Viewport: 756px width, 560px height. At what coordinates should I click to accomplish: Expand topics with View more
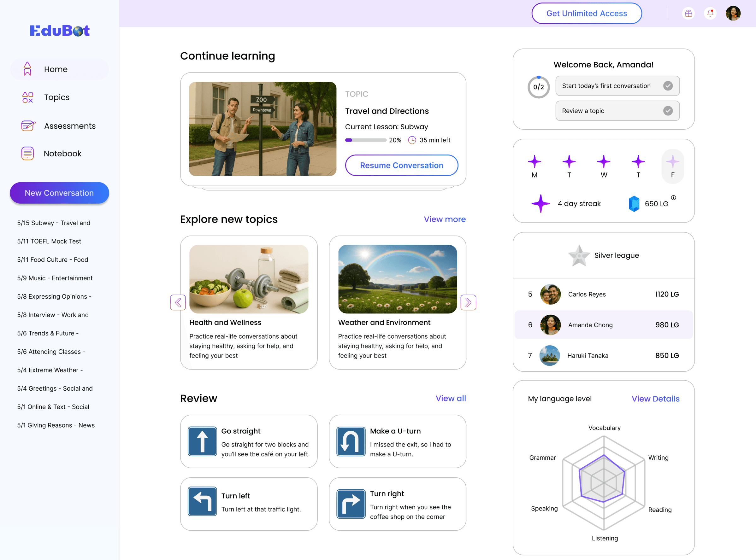444,219
